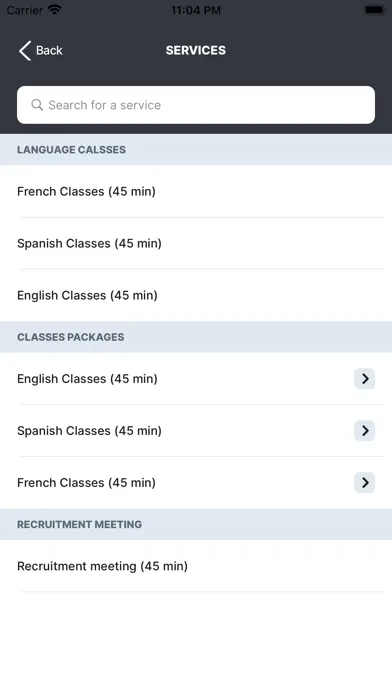Focus the Search for a service field
The image size is (392, 696).
pos(196,105)
